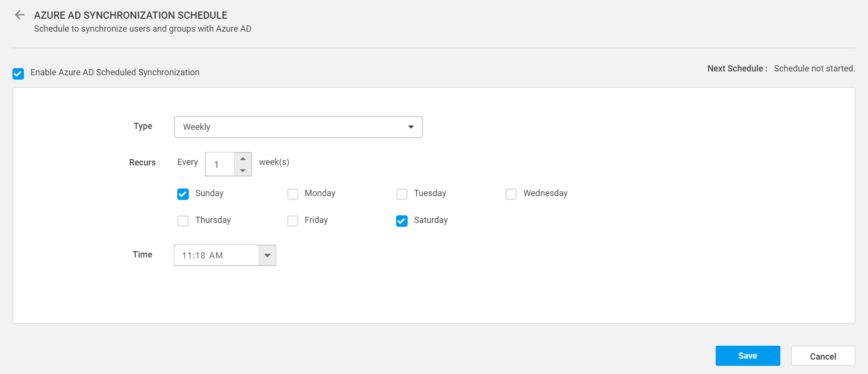Click the 'Next Schedule :' label
The image size is (868, 374).
(x=737, y=69)
